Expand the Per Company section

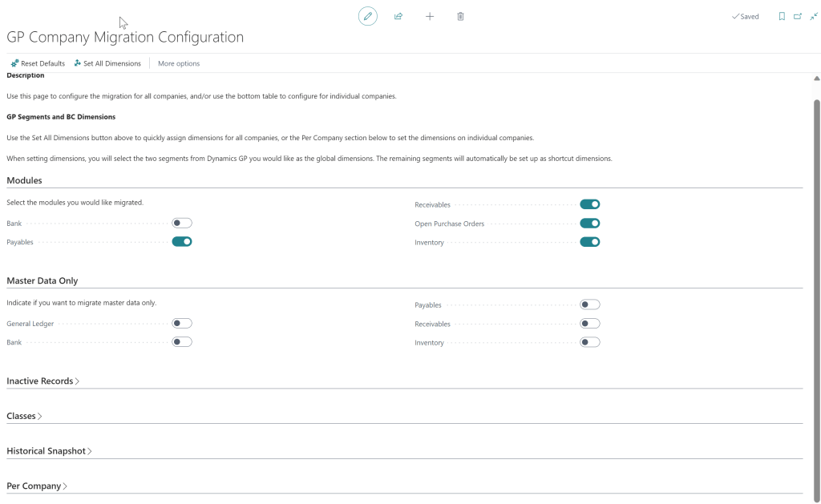[36, 486]
